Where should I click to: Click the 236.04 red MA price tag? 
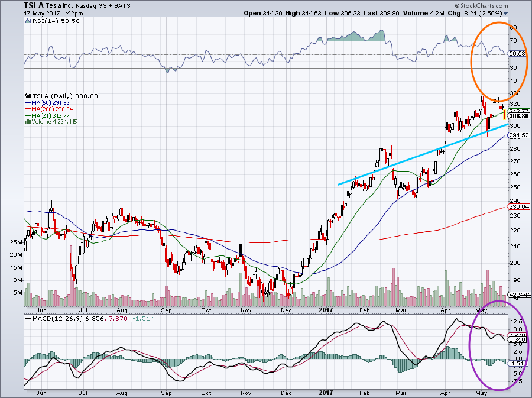[x=520, y=206]
